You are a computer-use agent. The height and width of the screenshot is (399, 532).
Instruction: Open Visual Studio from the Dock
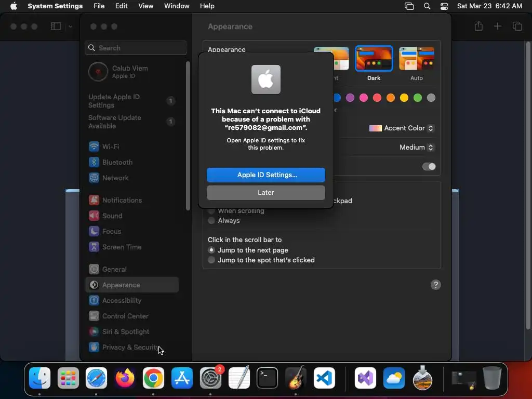tap(365, 378)
